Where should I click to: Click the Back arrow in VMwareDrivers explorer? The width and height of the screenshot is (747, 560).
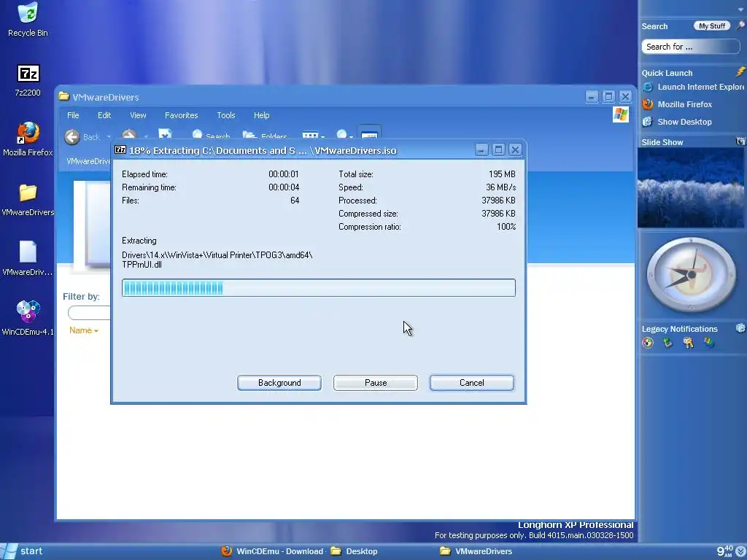click(72, 137)
